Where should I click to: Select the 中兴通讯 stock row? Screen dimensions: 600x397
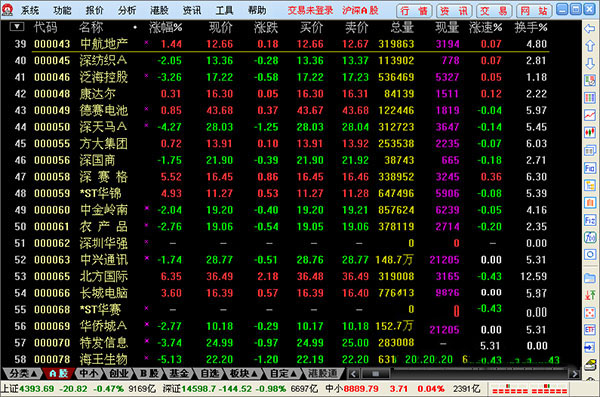pyautogui.click(x=281, y=260)
